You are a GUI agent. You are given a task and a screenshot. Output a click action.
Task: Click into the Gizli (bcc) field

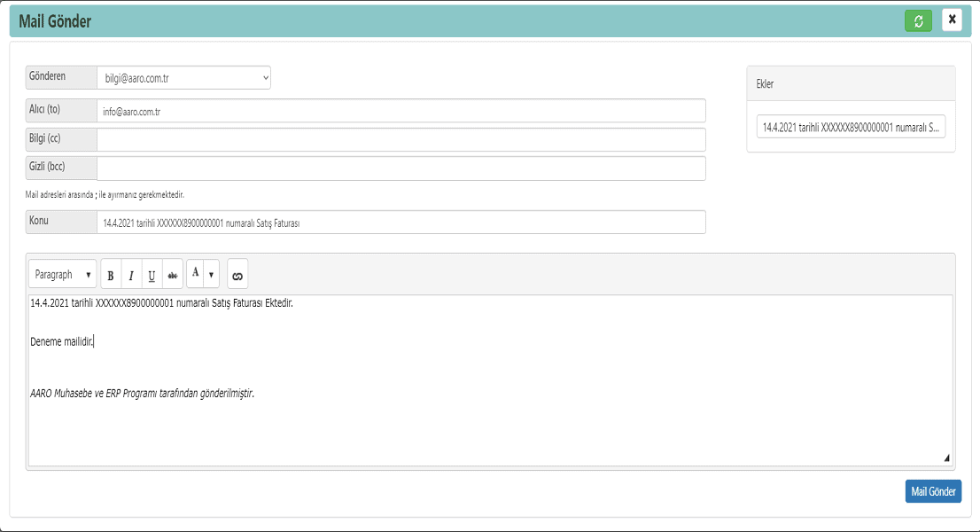(x=401, y=168)
